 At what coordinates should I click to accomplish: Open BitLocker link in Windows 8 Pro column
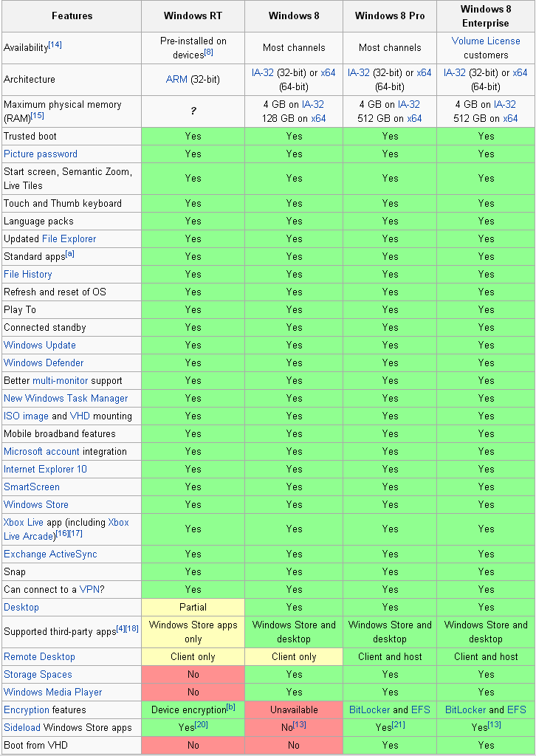click(370, 709)
